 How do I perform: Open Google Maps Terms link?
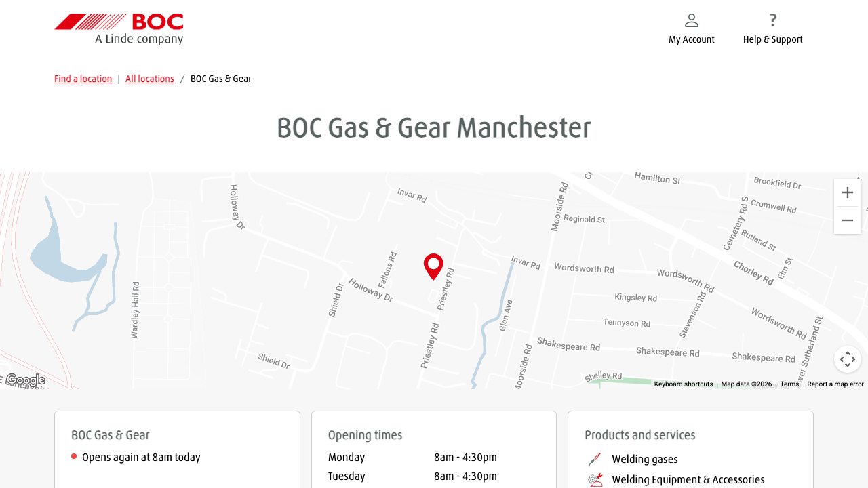pos(789,384)
